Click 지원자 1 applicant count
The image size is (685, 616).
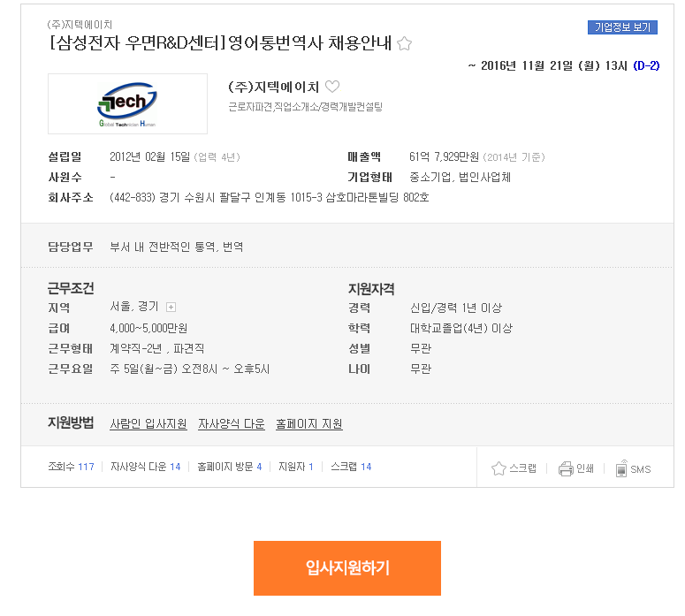296,467
